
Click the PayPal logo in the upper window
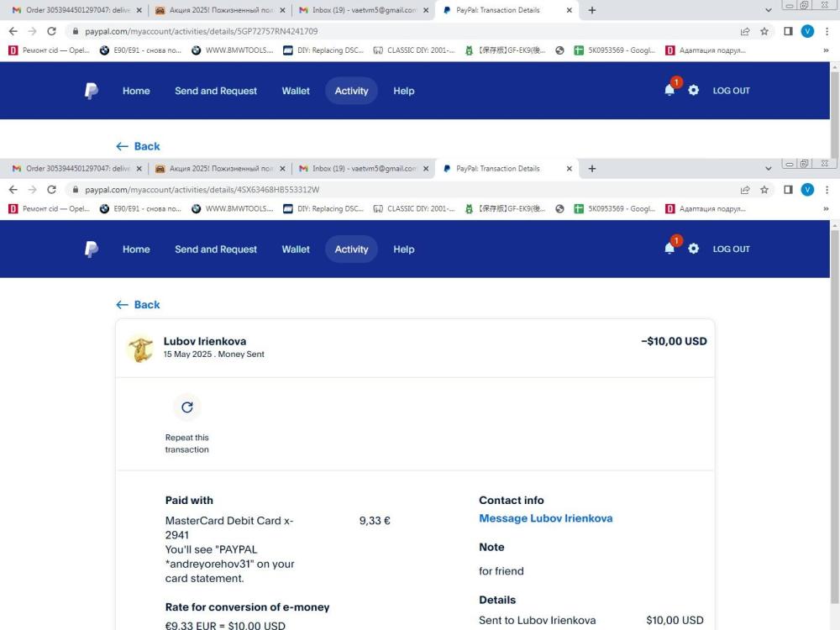(92, 91)
